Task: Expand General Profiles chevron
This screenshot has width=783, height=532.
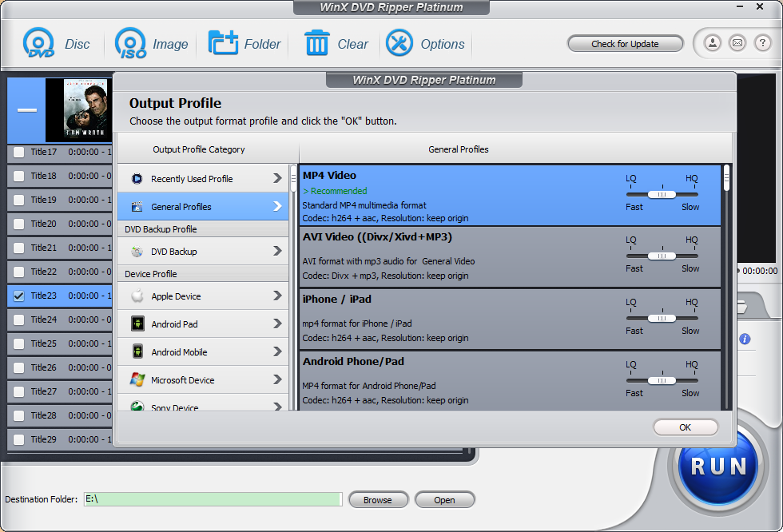Action: point(278,206)
